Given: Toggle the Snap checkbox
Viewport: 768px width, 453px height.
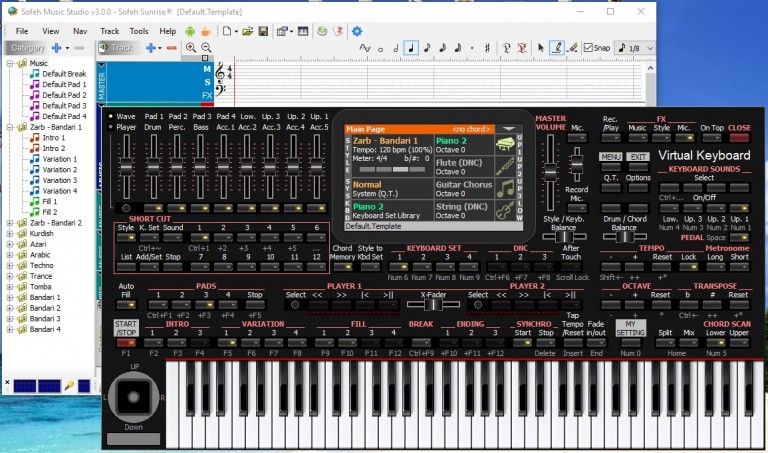Looking at the screenshot, I should tap(588, 48).
